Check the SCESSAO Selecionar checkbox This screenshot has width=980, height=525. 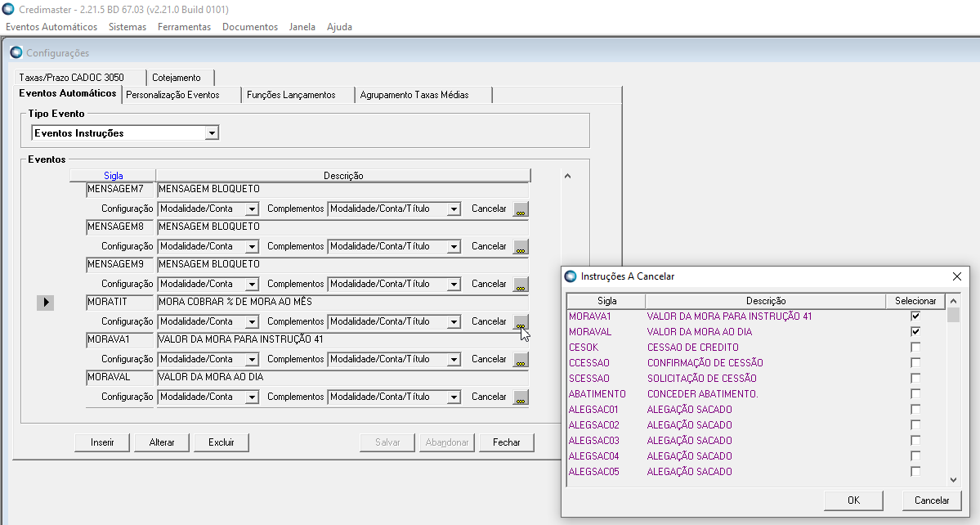click(x=915, y=378)
